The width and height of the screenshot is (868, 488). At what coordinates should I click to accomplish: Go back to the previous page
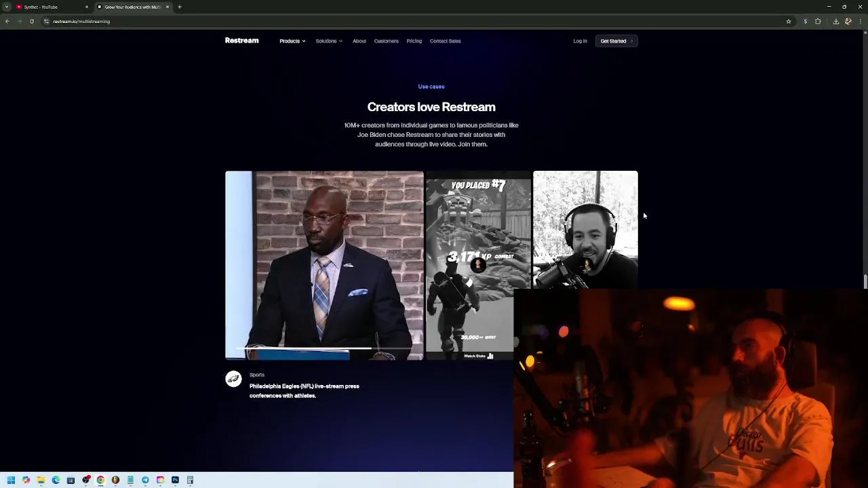(x=7, y=21)
